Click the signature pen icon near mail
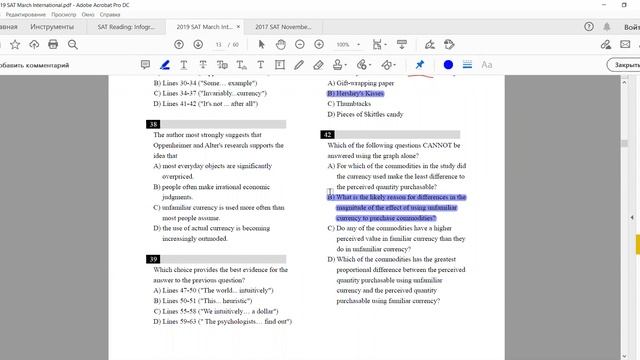Image resolution: width=640 pixels, height=360 pixels. pos(606,44)
